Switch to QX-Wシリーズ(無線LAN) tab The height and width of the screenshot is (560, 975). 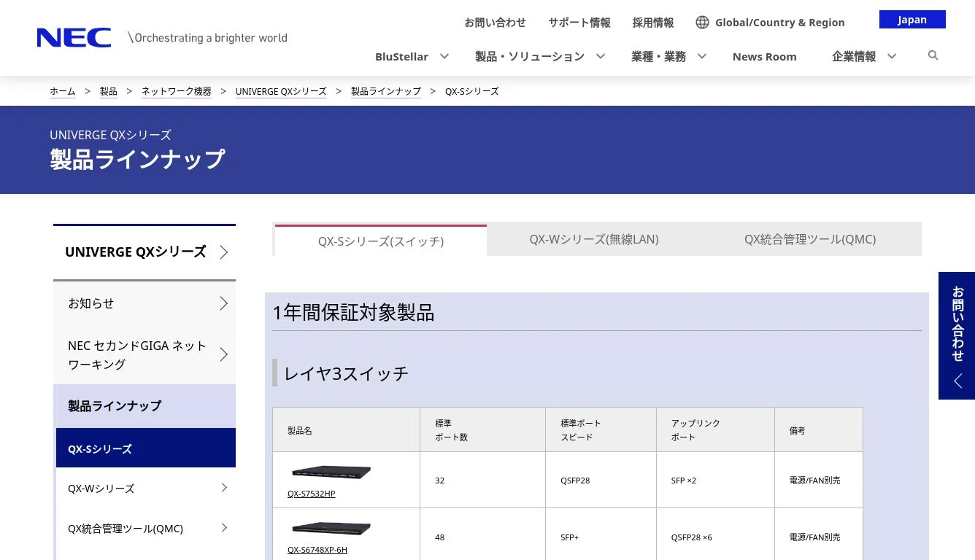594,239
